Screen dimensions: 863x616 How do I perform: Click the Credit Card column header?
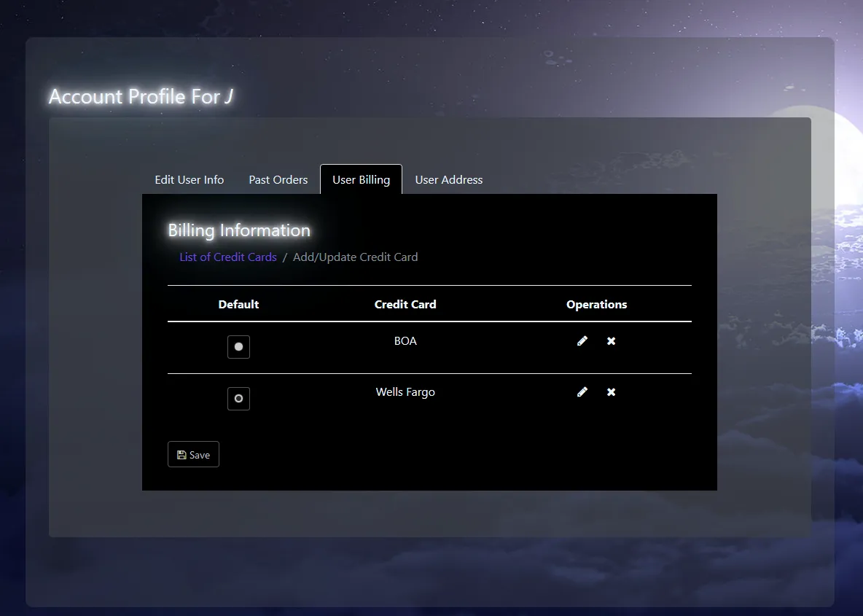pyautogui.click(x=405, y=305)
